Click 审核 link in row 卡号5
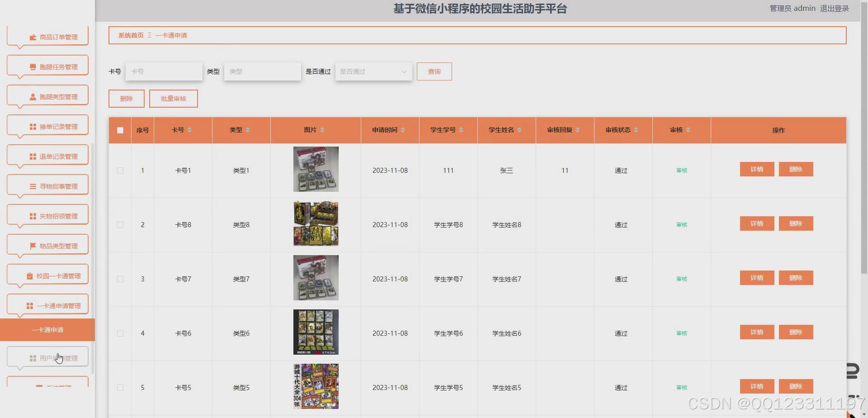The height and width of the screenshot is (418, 868). point(682,388)
